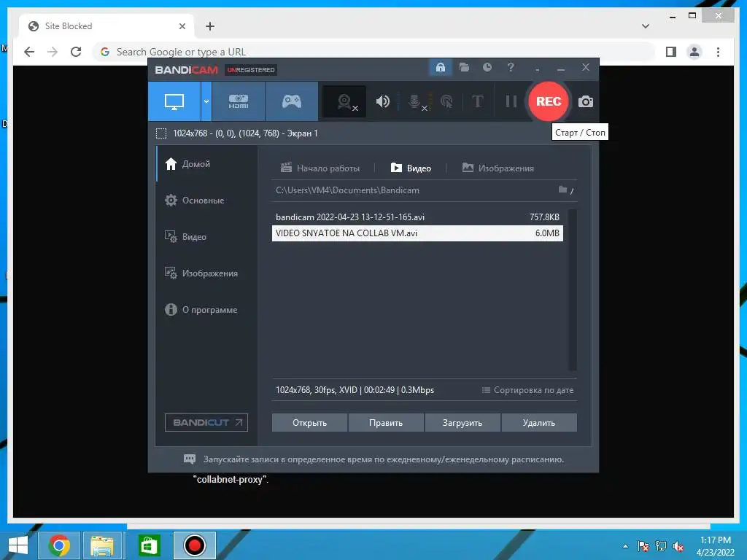
Task: Close Site Blocked tab
Action: (x=182, y=26)
